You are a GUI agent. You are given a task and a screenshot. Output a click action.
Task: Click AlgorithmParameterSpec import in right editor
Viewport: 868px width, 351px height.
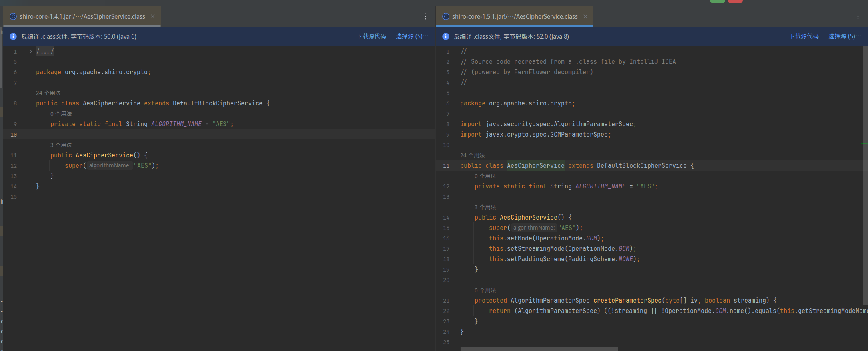tap(548, 124)
